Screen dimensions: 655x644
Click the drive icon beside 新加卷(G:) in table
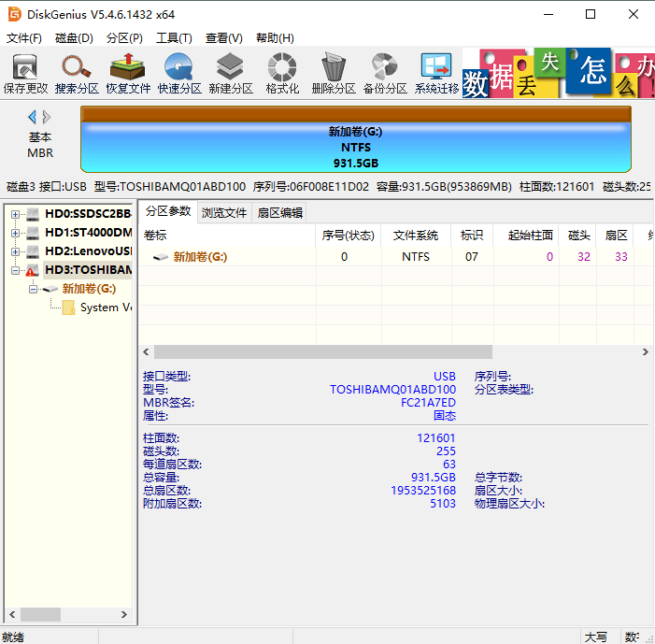point(161,257)
